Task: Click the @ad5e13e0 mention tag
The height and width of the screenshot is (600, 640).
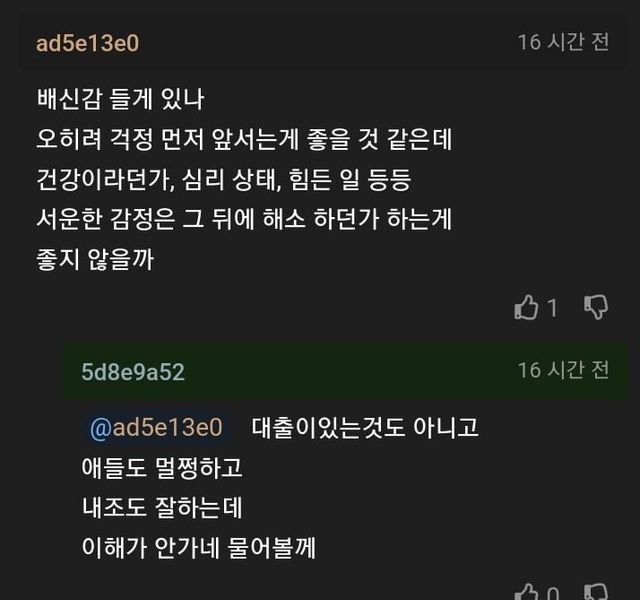Action: (x=156, y=428)
